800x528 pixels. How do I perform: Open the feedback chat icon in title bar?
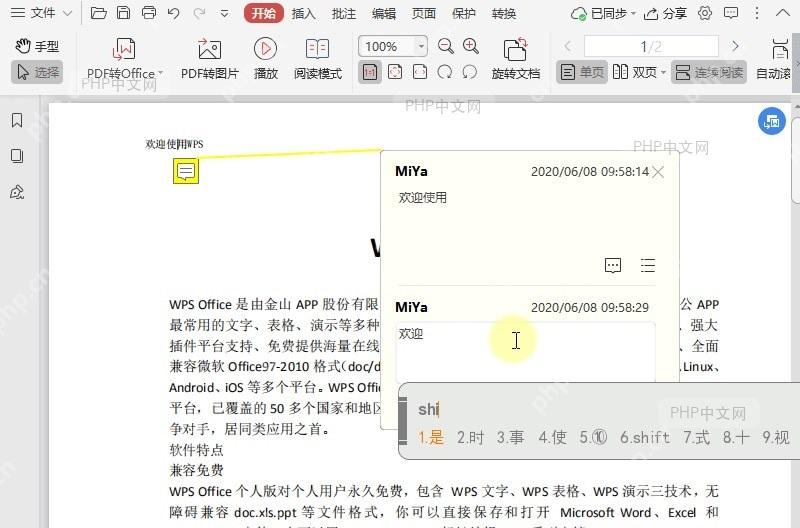pyautogui.click(x=731, y=13)
